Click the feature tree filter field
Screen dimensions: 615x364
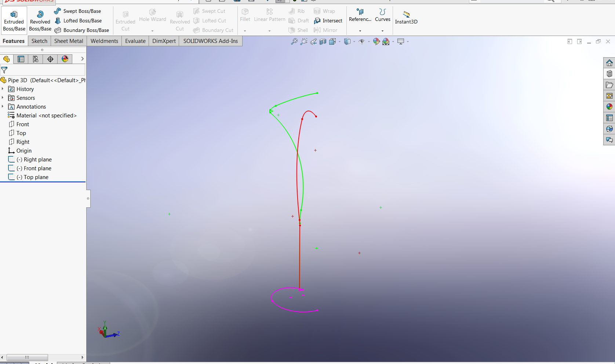point(43,70)
